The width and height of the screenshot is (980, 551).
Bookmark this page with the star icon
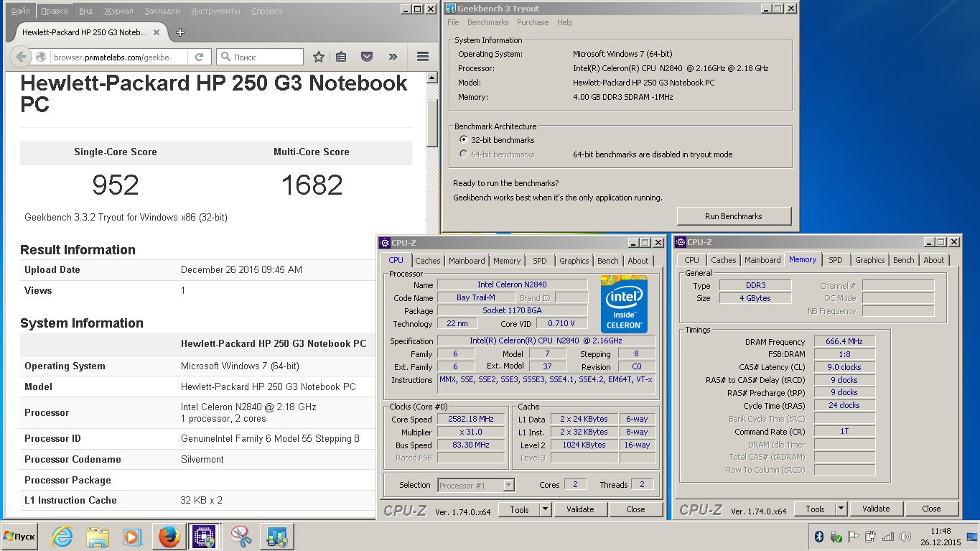tap(319, 57)
